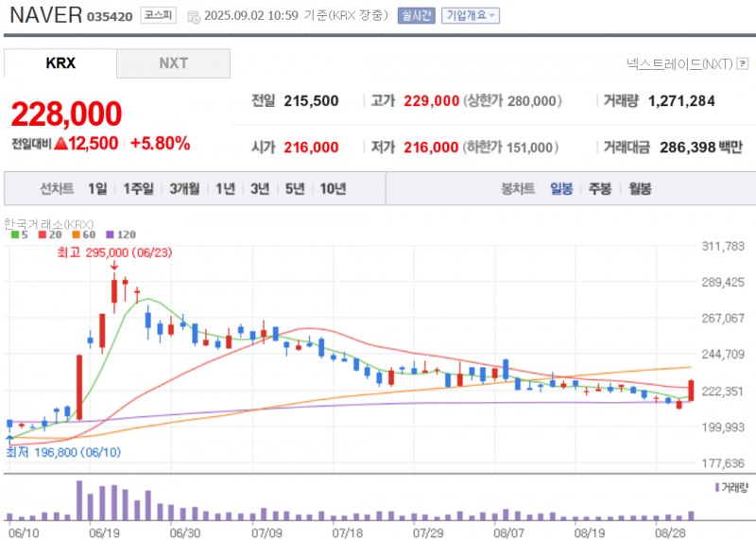Click the green 5-day moving average swatch
Viewport: 756px width, 540px height.
15,235
